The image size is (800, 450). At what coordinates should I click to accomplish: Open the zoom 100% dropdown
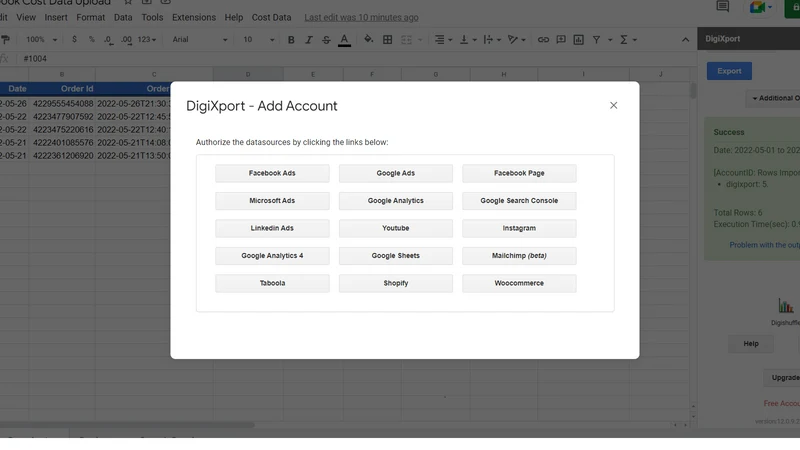coord(41,39)
